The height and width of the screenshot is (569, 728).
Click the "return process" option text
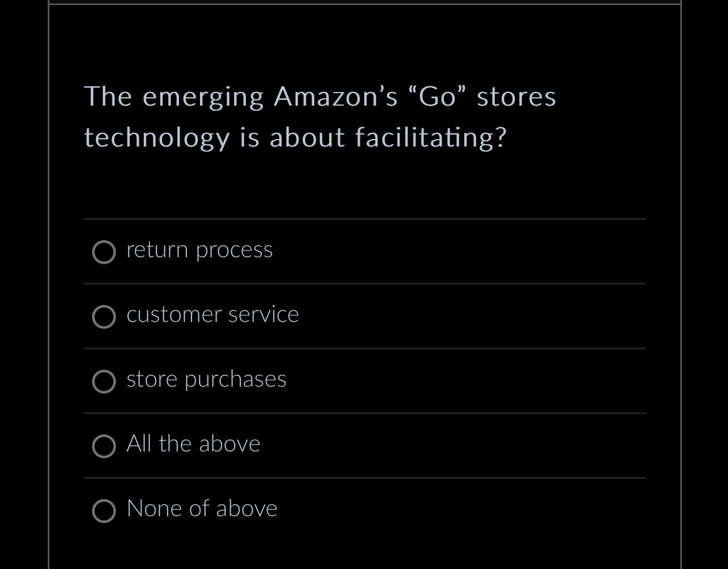coord(199,250)
